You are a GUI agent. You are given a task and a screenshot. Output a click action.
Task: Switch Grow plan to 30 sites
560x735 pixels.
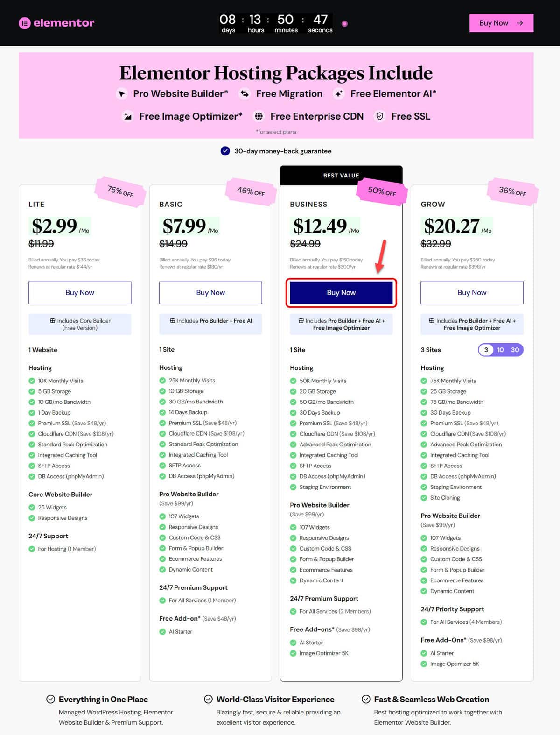[x=515, y=350]
